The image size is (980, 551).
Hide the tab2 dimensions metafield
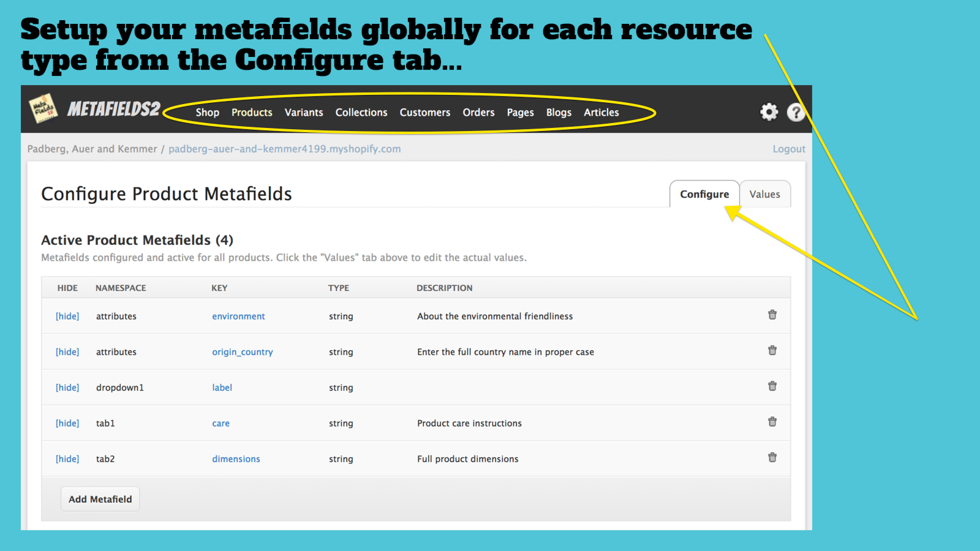tap(67, 459)
